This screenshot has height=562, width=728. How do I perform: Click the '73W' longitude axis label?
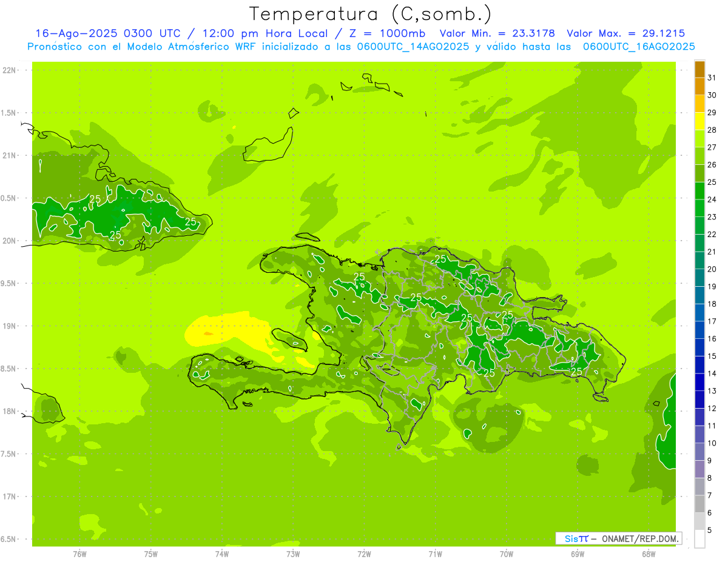tap(293, 554)
